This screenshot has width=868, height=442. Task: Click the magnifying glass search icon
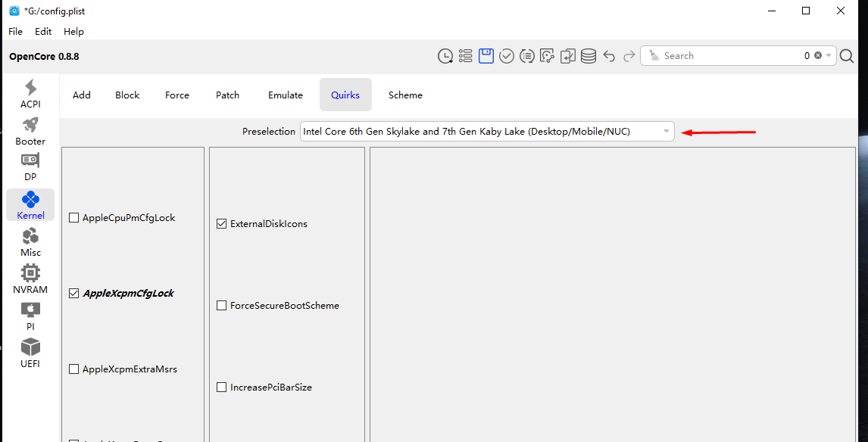847,56
